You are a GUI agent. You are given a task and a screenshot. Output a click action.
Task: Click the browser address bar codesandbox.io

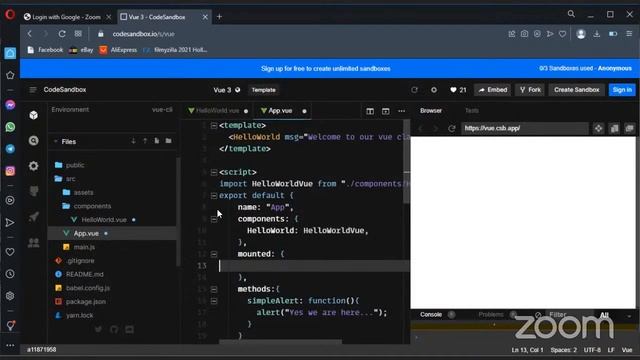[x=143, y=34]
